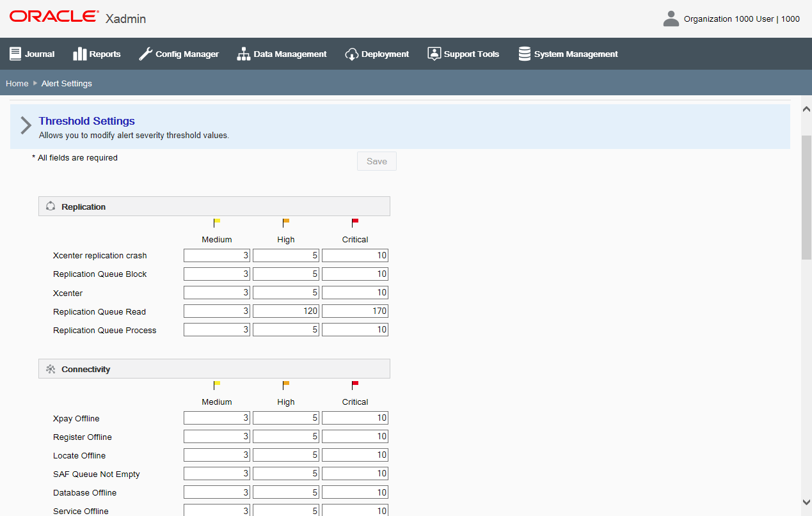
Task: Edit Locate Offline Medium field
Action: [x=217, y=455]
